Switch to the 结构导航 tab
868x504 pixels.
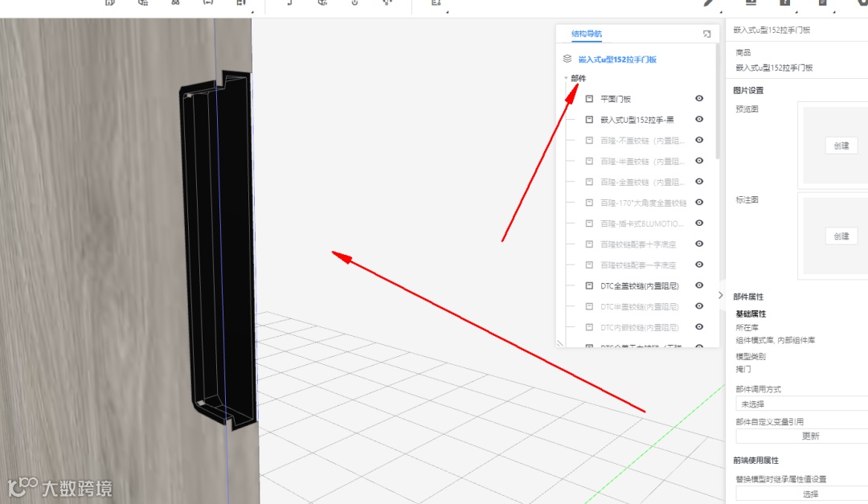(586, 34)
